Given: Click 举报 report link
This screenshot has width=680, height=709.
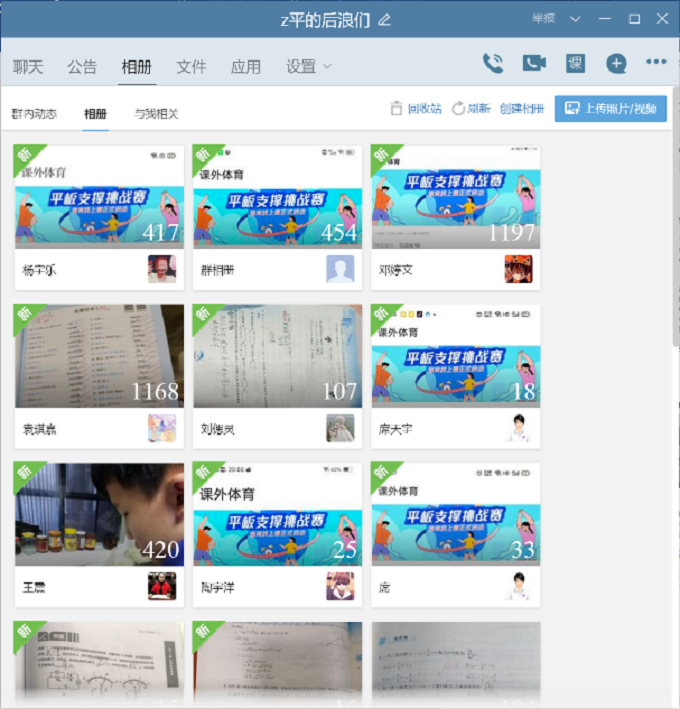Looking at the screenshot, I should pyautogui.click(x=543, y=19).
